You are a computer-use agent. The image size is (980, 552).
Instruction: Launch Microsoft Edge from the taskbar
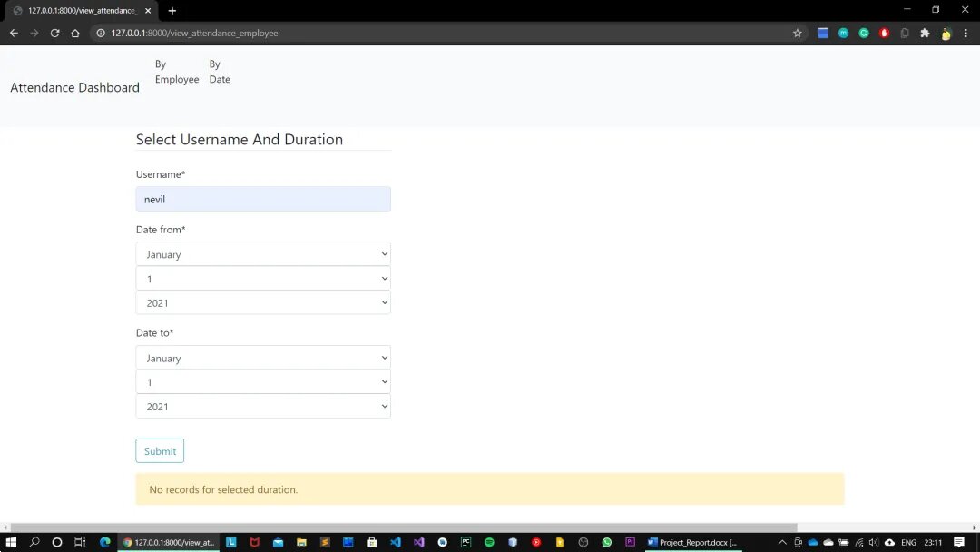(x=104, y=542)
